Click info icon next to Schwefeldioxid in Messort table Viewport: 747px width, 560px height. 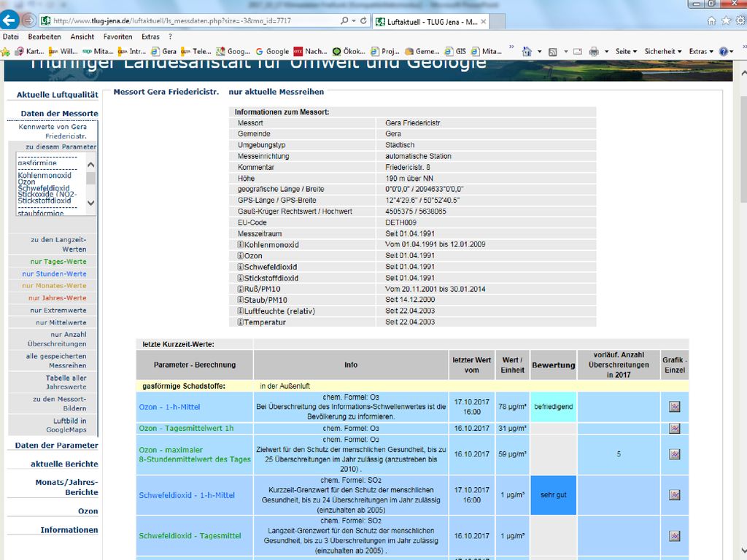pyautogui.click(x=241, y=267)
